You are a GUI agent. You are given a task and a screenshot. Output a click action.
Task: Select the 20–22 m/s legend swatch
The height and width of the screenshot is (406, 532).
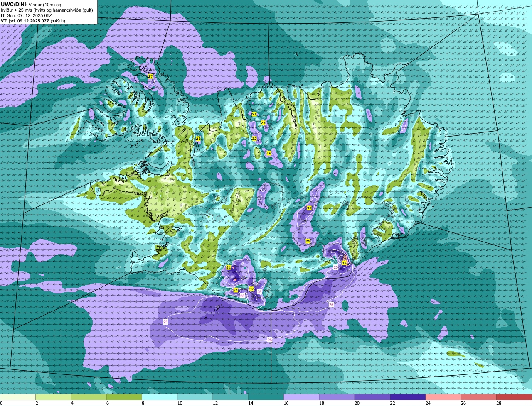click(372, 397)
